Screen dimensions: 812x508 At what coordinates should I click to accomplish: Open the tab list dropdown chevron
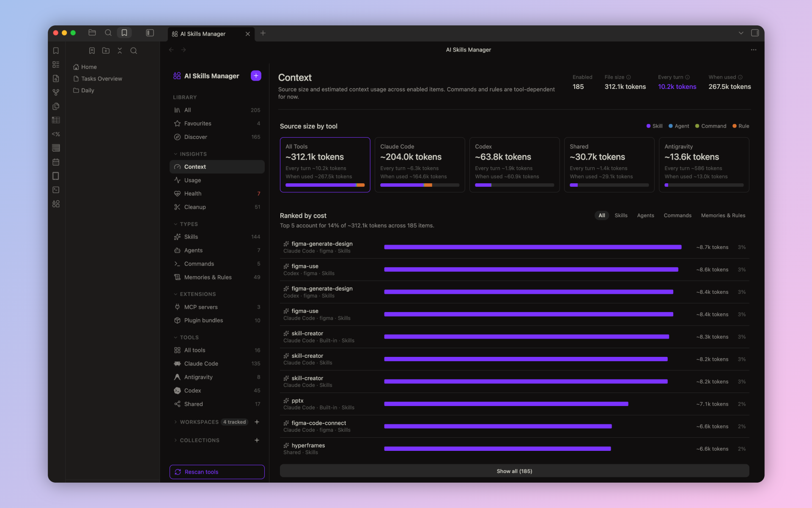tap(741, 33)
